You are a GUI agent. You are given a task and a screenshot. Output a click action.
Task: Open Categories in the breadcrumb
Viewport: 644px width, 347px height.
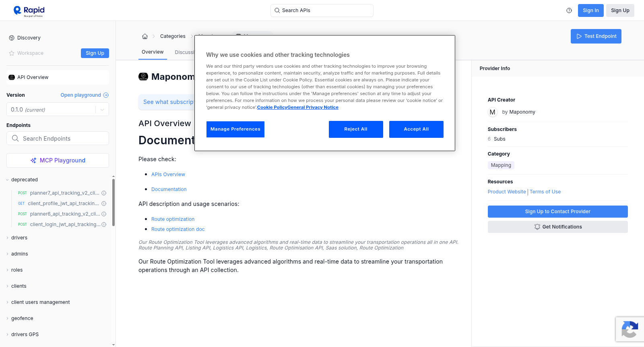173,36
